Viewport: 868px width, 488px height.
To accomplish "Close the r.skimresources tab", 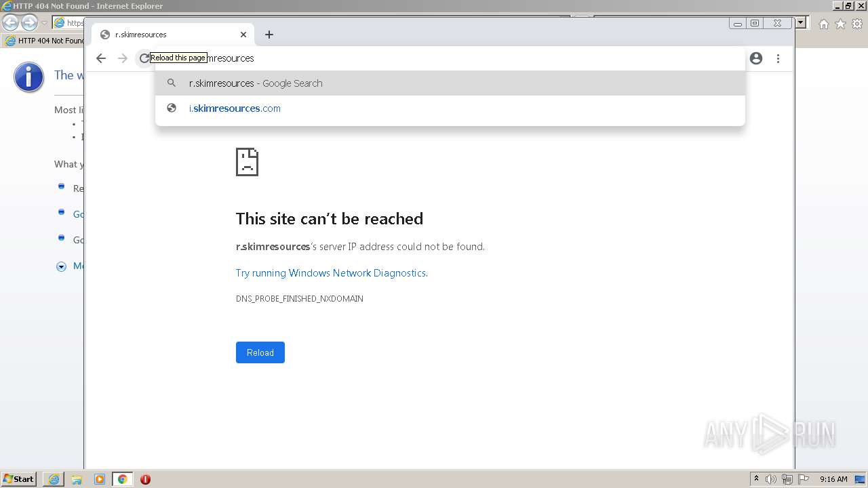I will (243, 35).
